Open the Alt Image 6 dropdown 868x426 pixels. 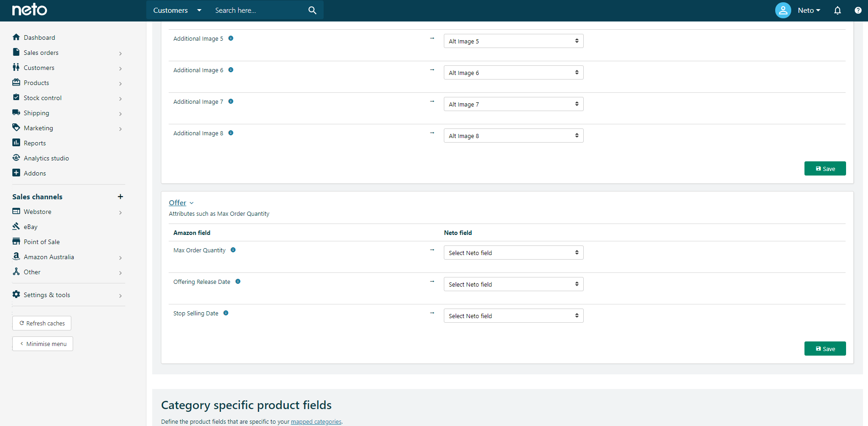click(513, 73)
